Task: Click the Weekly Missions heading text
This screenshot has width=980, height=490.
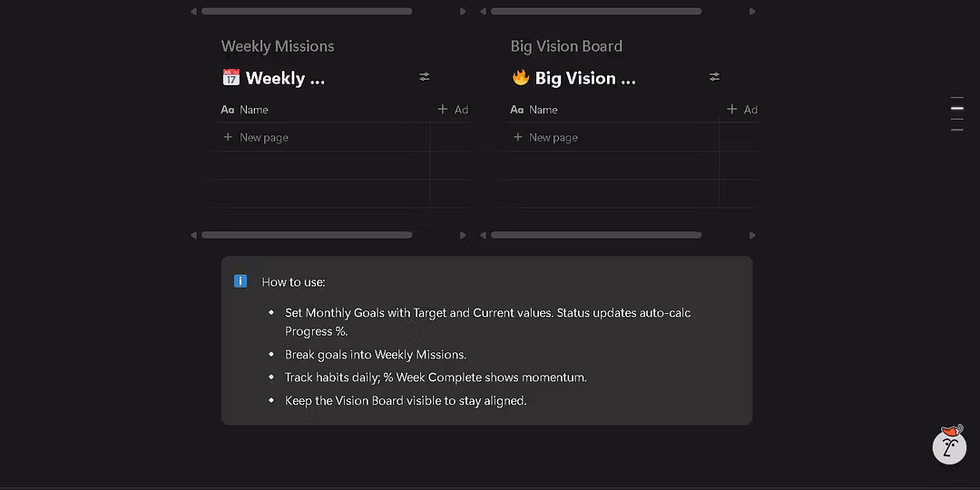Action: (x=278, y=46)
